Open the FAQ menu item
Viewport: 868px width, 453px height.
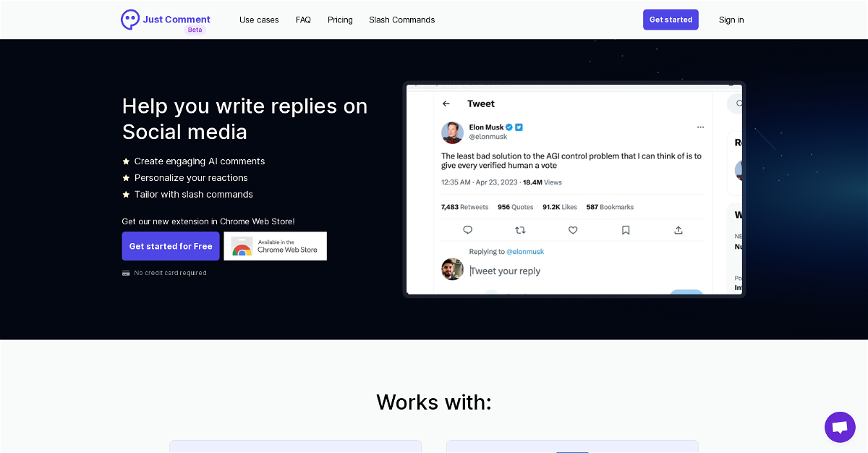point(303,20)
